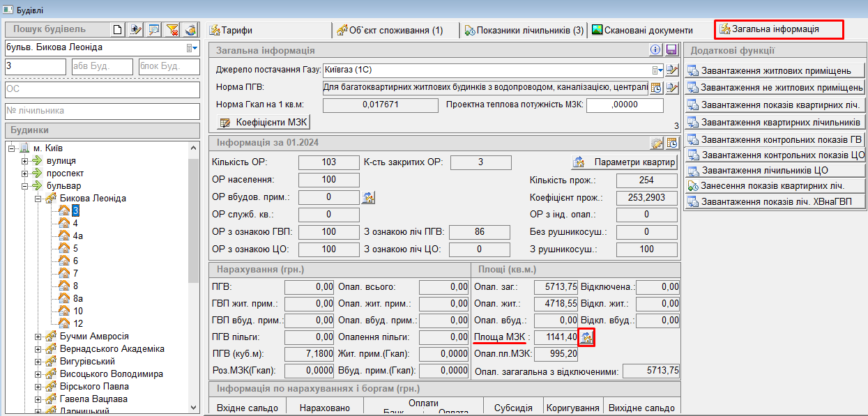Open the Показники лічильників (3) tab
Image resolution: width=868 pixels, height=416 pixels.
(x=523, y=30)
